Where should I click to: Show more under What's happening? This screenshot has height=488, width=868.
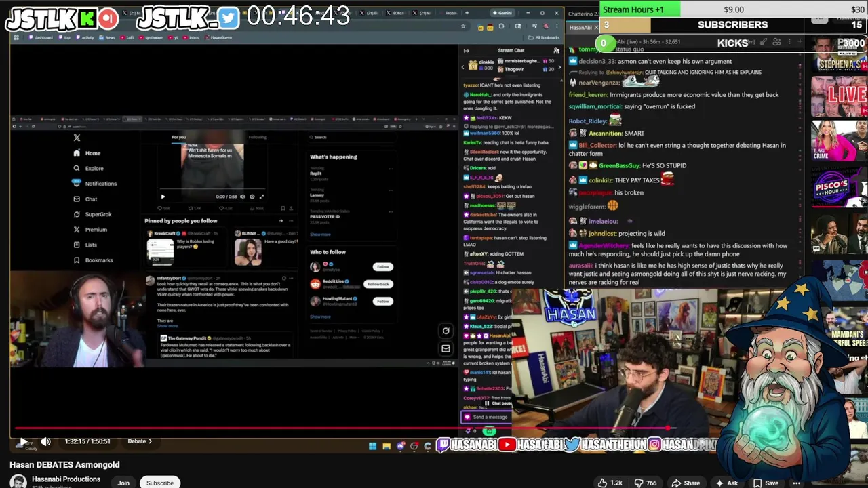[x=320, y=235]
